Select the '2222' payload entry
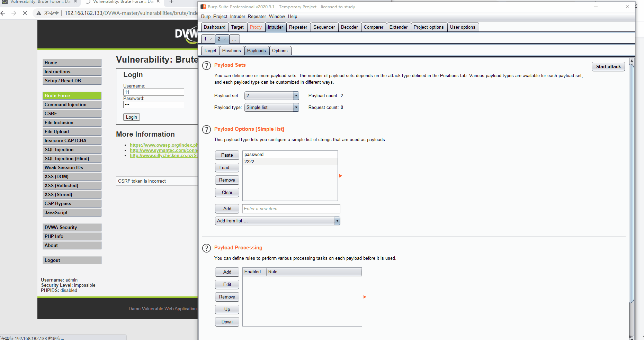 point(290,162)
